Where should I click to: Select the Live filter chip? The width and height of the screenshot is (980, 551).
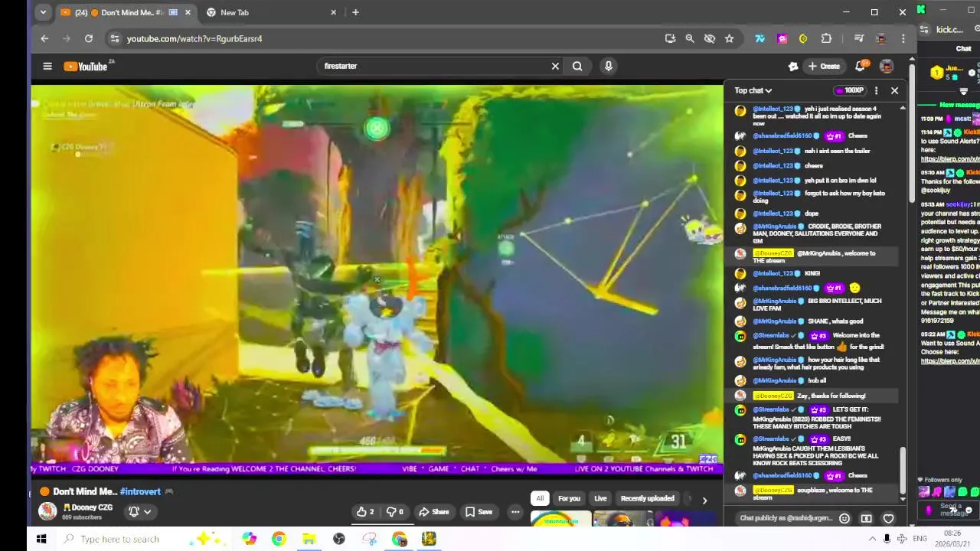pyautogui.click(x=600, y=498)
